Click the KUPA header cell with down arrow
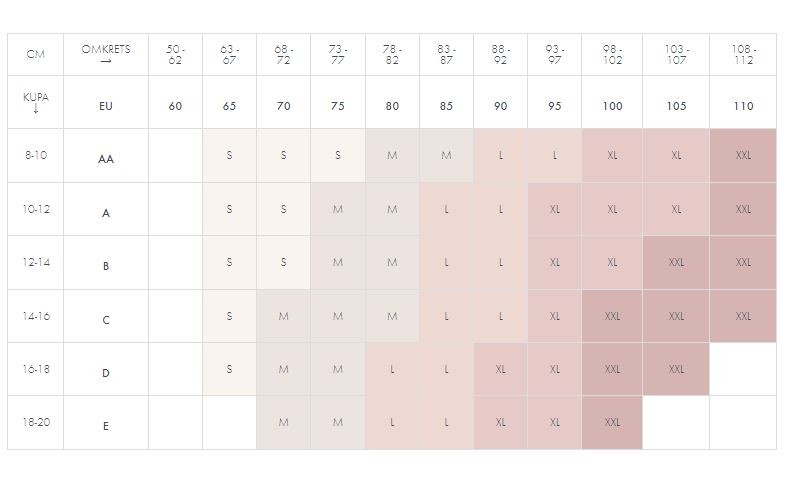Viewport: 811px width, 481px height. (x=36, y=103)
